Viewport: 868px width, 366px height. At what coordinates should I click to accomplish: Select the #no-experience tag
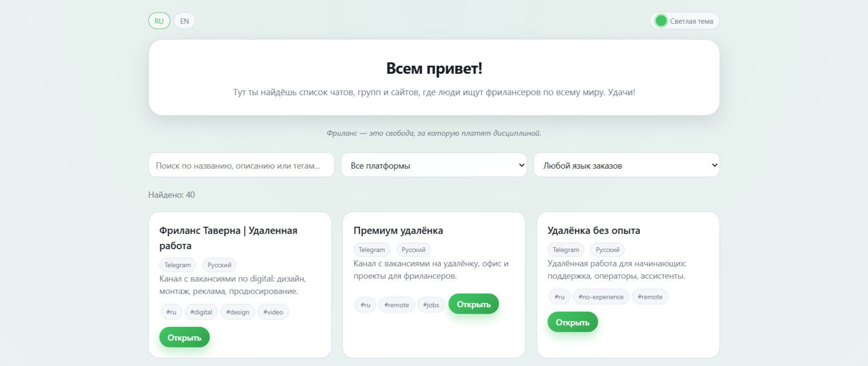point(601,297)
